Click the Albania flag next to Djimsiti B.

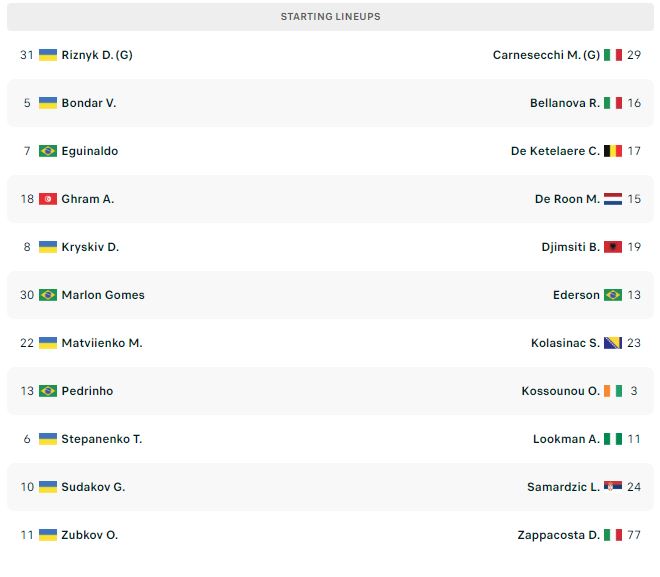[x=612, y=247]
